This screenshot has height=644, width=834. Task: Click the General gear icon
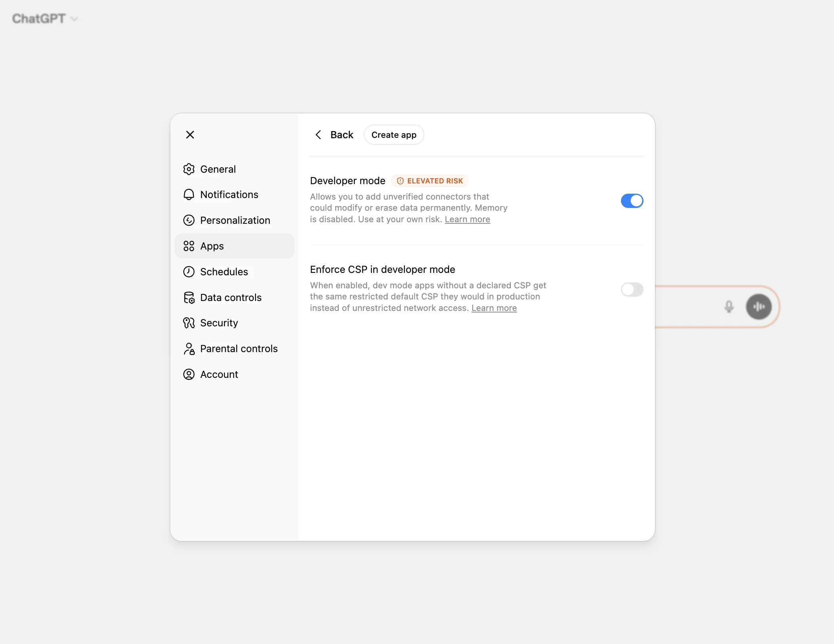tap(189, 169)
